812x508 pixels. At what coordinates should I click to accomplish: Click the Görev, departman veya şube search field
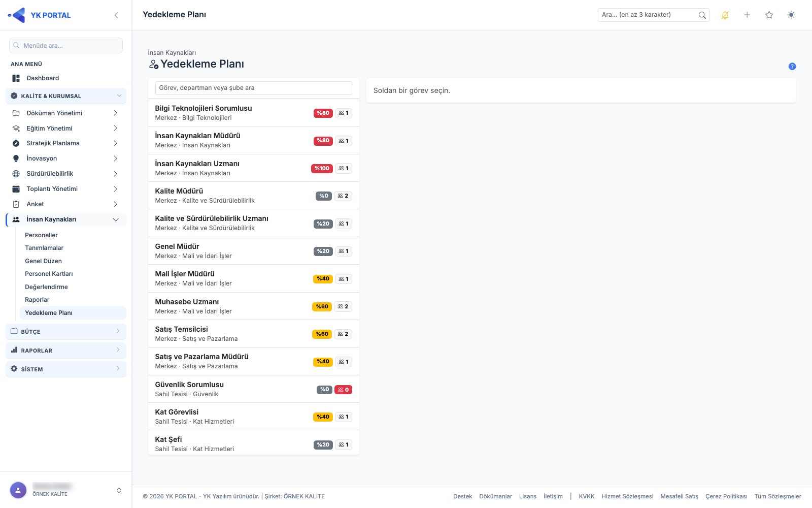coord(254,88)
